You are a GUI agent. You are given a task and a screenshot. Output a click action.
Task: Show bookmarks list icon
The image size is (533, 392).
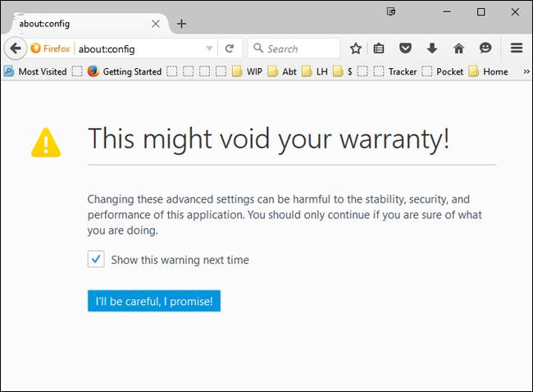point(379,48)
